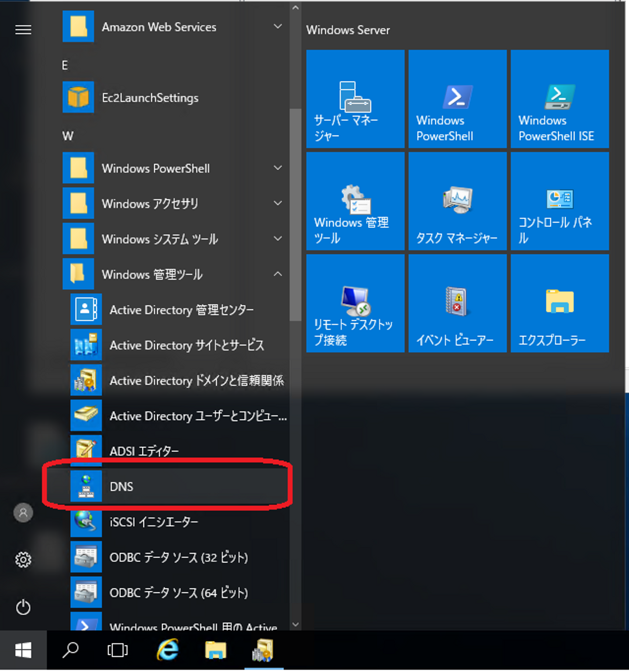The width and height of the screenshot is (629, 672).
Task: Click the scroll-down arrow of the app list
Action: pos(296,624)
